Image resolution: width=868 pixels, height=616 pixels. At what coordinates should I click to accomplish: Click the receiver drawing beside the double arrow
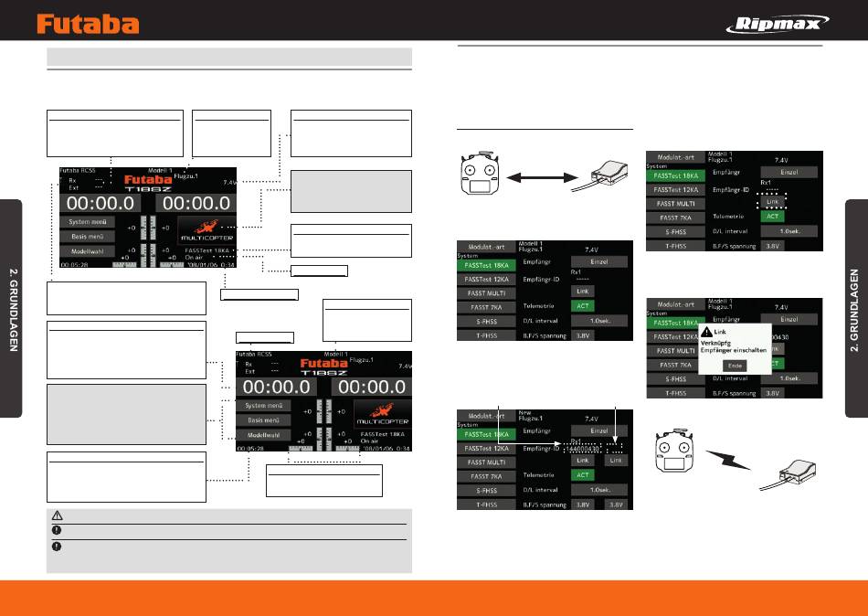point(600,175)
